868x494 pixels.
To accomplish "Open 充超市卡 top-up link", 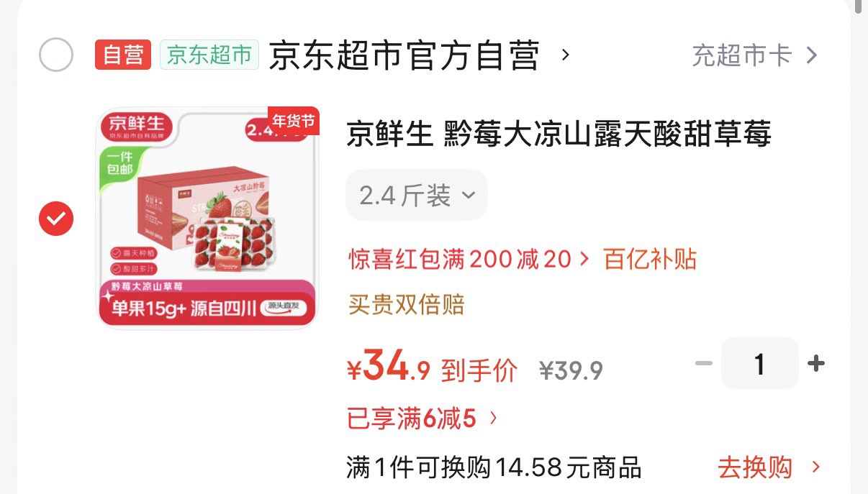I will (x=742, y=55).
